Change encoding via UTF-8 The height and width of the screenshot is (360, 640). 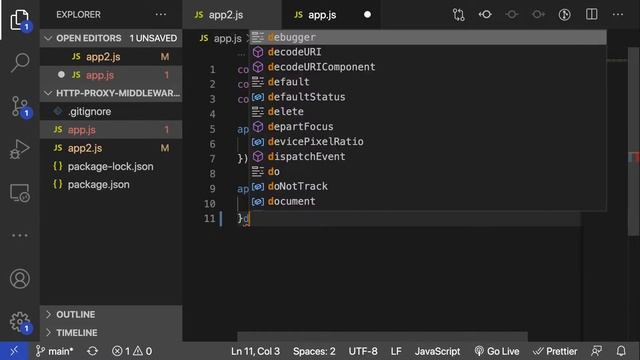click(x=363, y=351)
